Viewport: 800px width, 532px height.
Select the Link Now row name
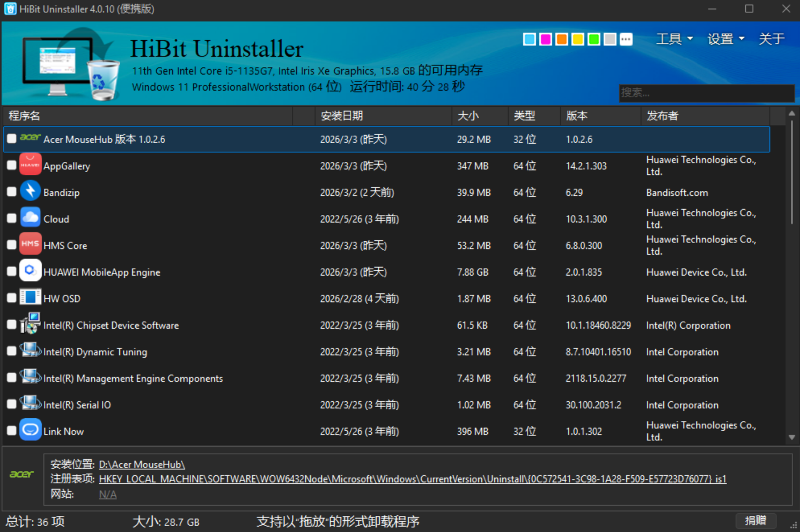point(63,431)
